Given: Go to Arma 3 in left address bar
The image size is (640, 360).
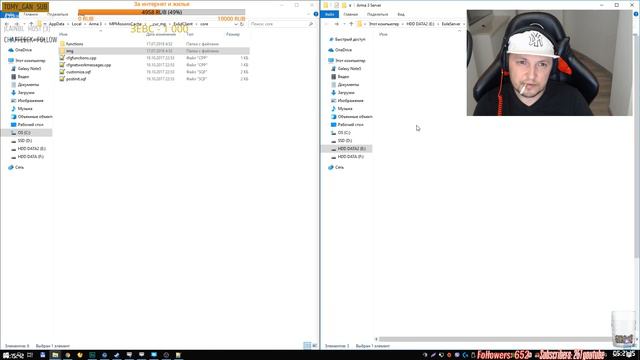Looking at the screenshot, I should [x=95, y=24].
